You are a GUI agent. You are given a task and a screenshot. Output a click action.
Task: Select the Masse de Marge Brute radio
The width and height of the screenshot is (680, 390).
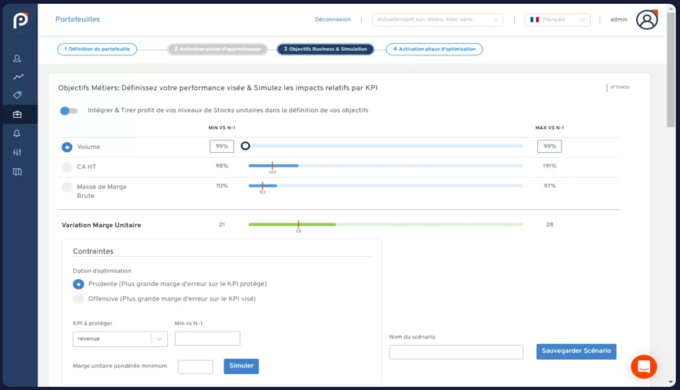(x=67, y=187)
